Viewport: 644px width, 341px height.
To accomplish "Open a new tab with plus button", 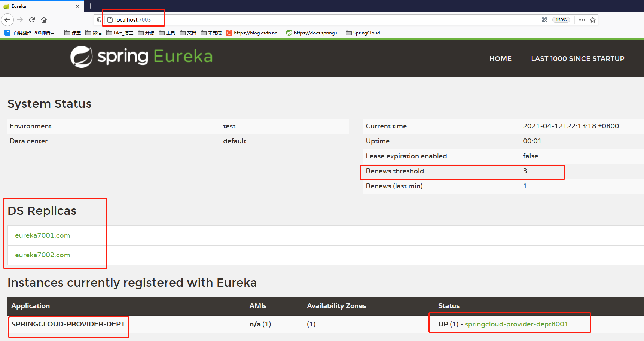I will (x=90, y=6).
